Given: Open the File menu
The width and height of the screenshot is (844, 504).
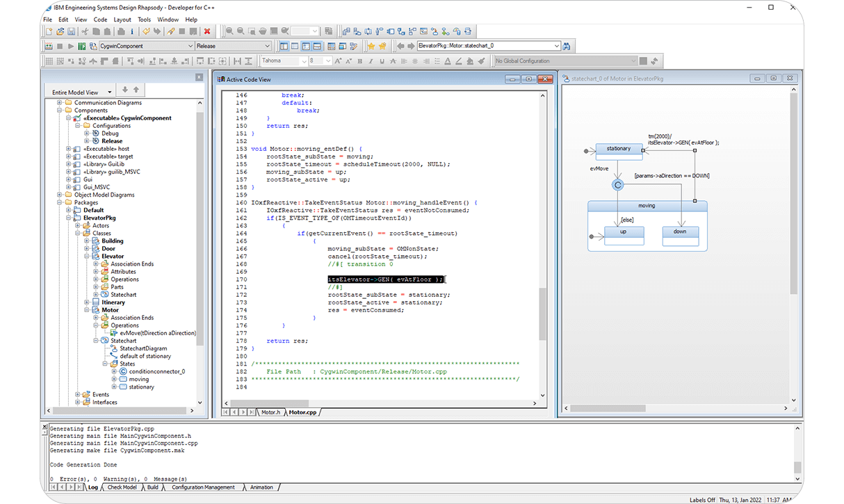Looking at the screenshot, I should (x=48, y=19).
